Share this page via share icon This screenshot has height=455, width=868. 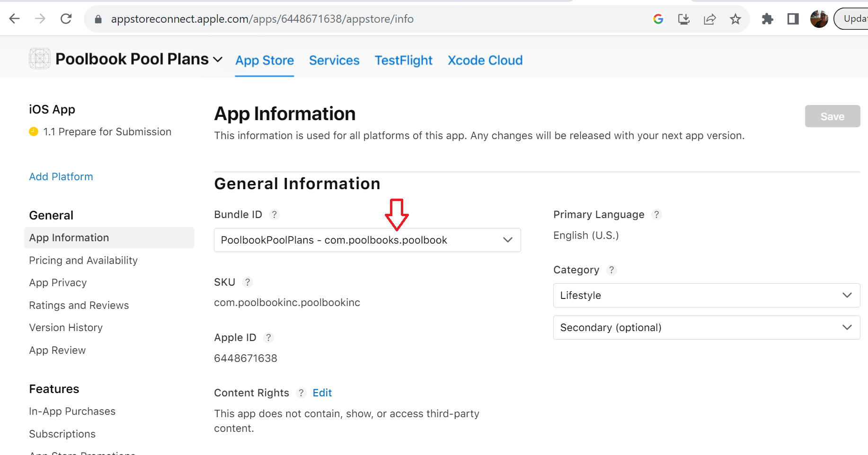(709, 19)
